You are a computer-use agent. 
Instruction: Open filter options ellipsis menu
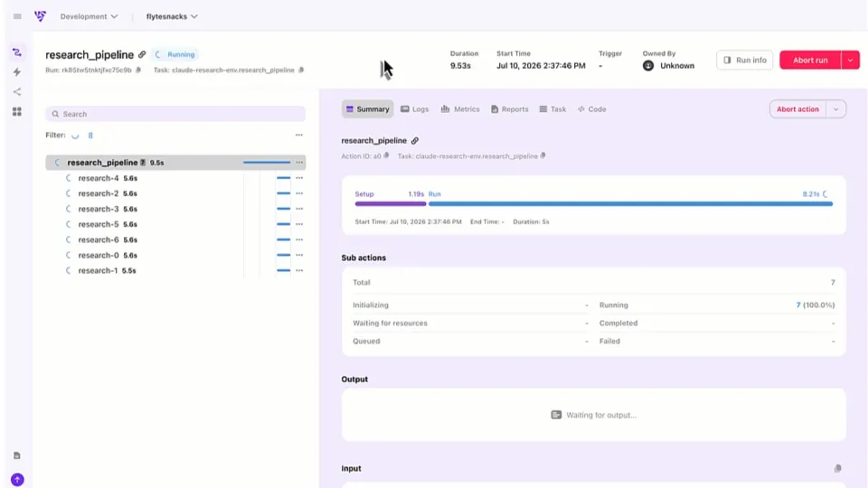299,135
